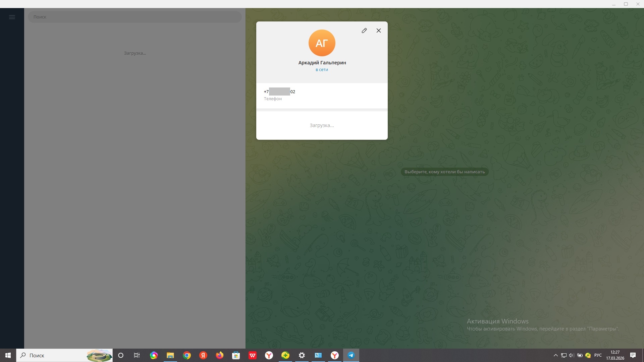Launch Firefox from the taskbar

click(220, 355)
